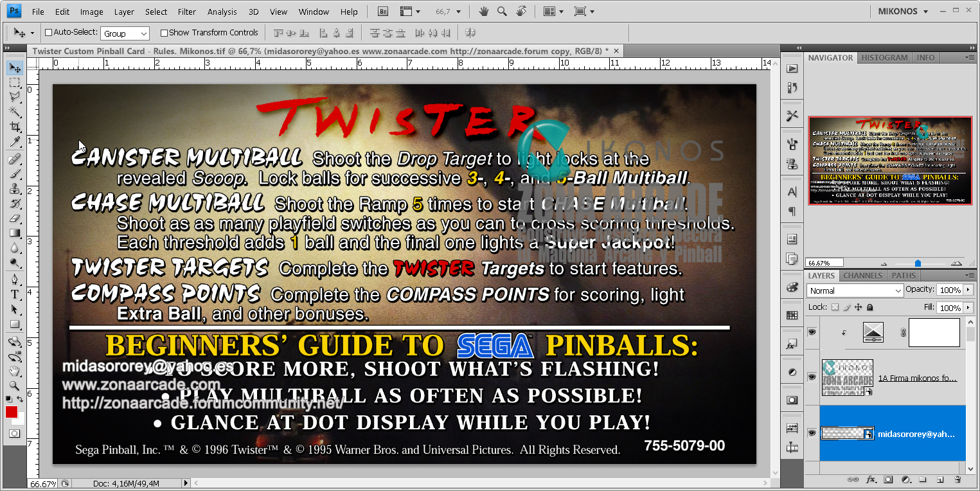Switch to the Histogram tab
The height and width of the screenshot is (491, 980).
pos(884,58)
